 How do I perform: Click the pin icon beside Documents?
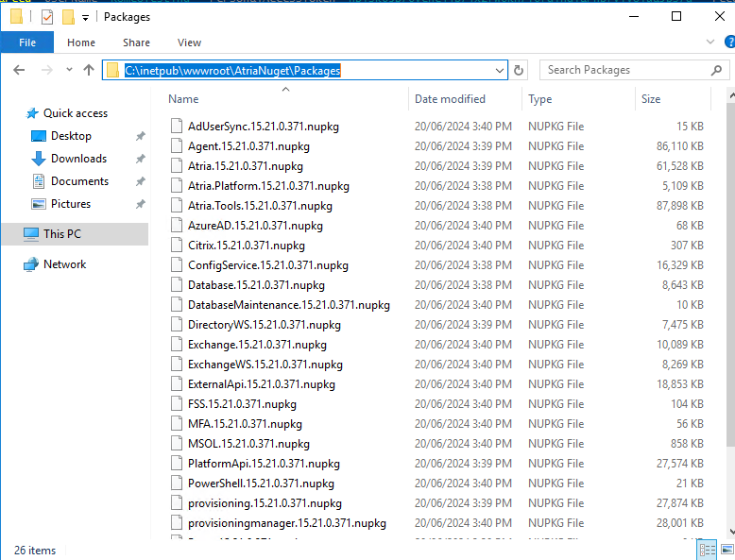pos(140,181)
